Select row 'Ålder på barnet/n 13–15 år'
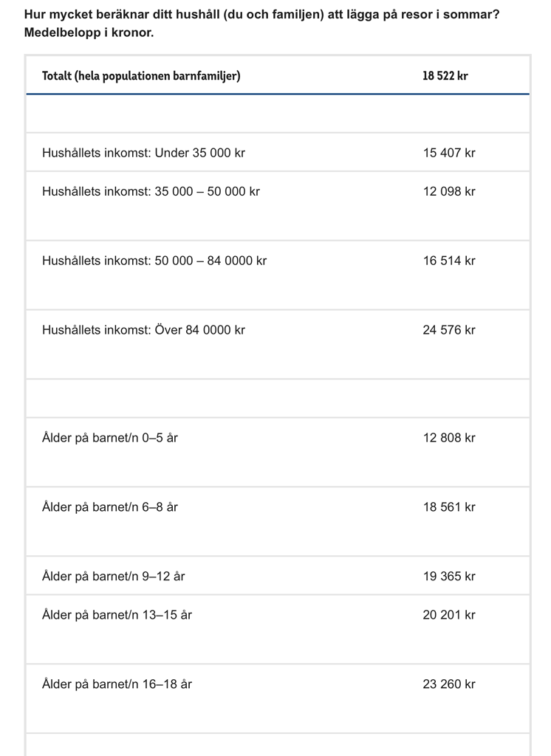The width and height of the screenshot is (551, 756). [117, 615]
